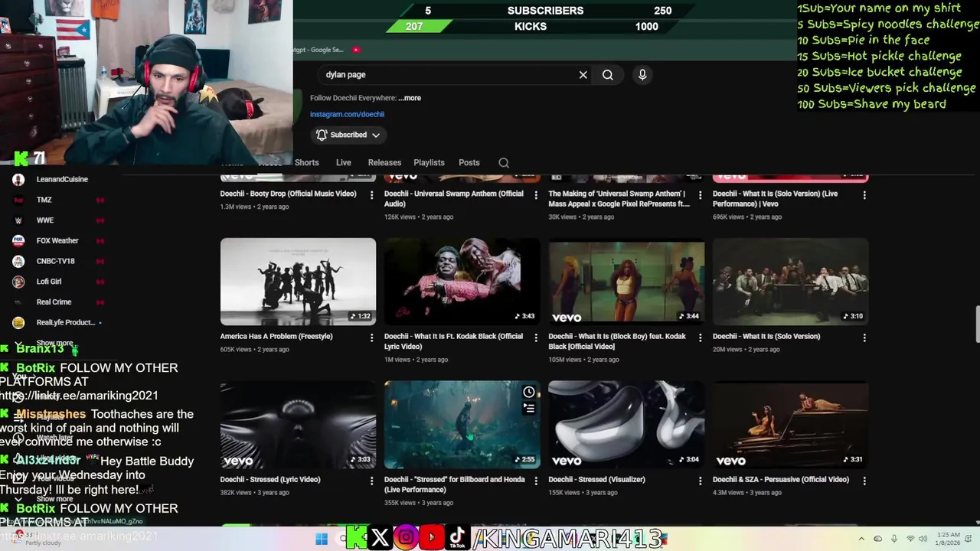Switch to the Releases tab
The height and width of the screenshot is (551, 980).
tap(384, 162)
